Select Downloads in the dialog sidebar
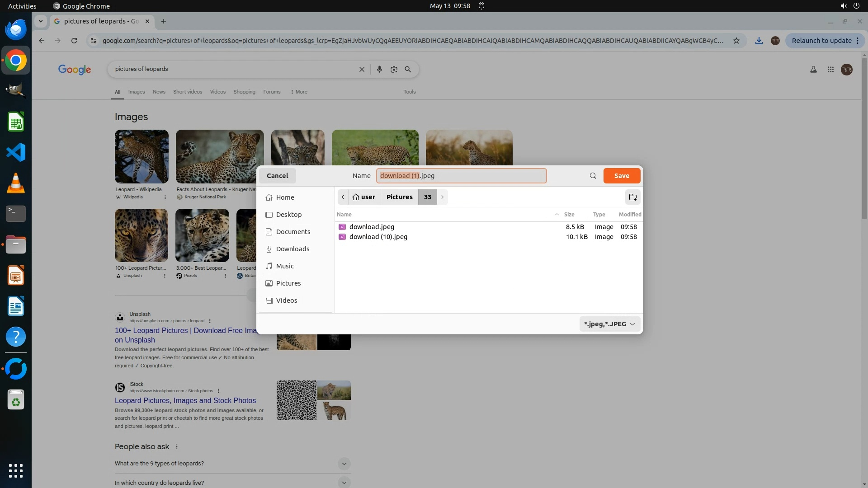 click(x=292, y=249)
